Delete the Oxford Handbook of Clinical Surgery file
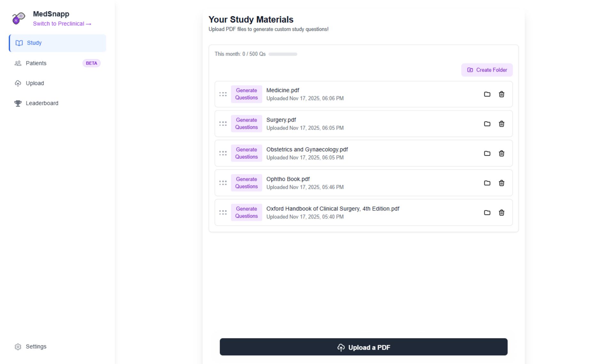 coord(501,213)
